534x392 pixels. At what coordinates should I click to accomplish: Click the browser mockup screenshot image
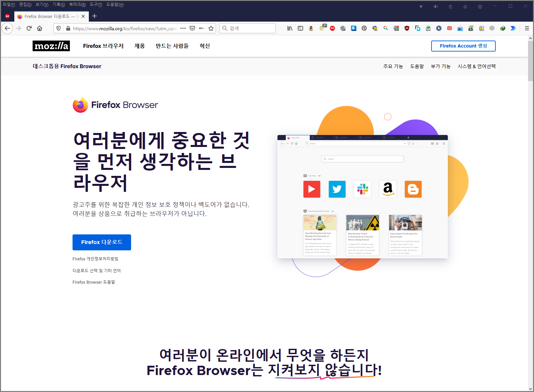363,196
